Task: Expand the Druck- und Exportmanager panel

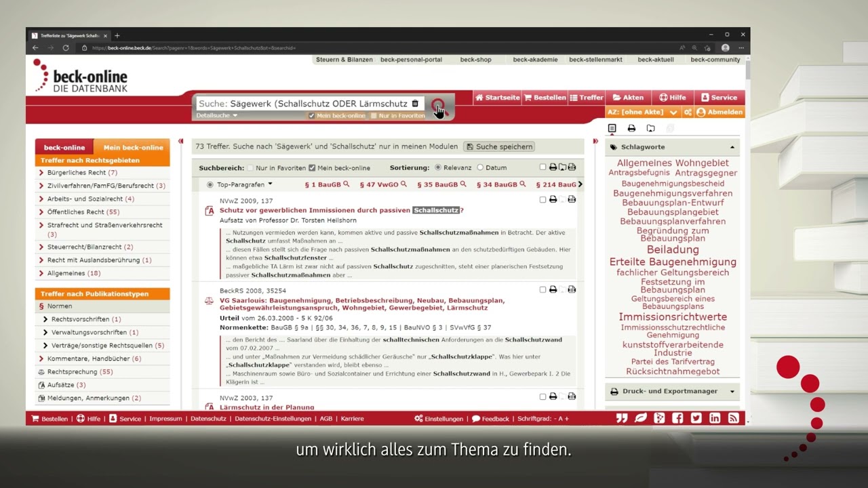Action: click(732, 391)
